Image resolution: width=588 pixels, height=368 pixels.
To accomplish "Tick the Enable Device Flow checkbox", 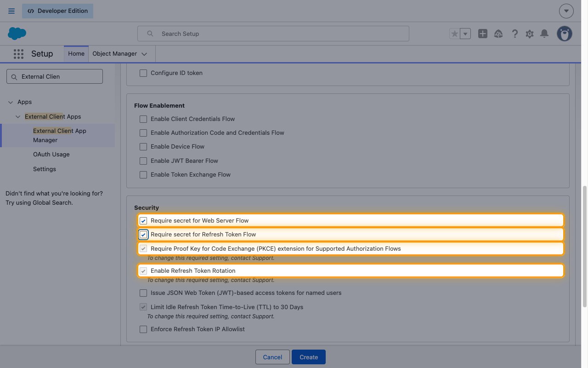I will 143,147.
